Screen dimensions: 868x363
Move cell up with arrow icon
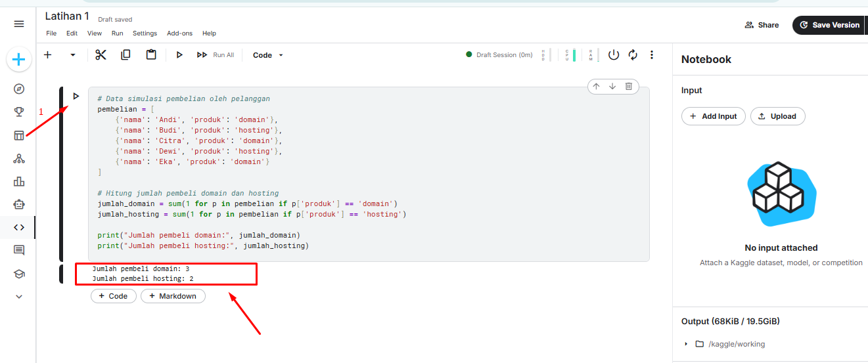(596, 87)
